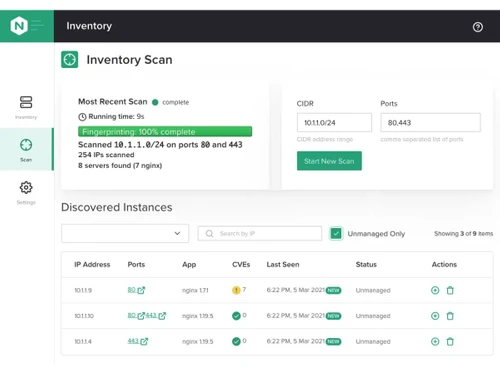
Task: Click the 8 servers found text
Action: click(120, 165)
